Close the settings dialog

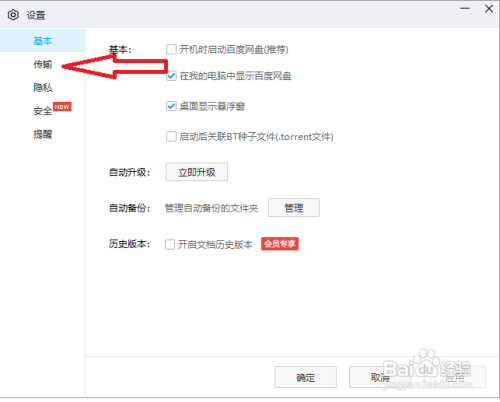489,9
